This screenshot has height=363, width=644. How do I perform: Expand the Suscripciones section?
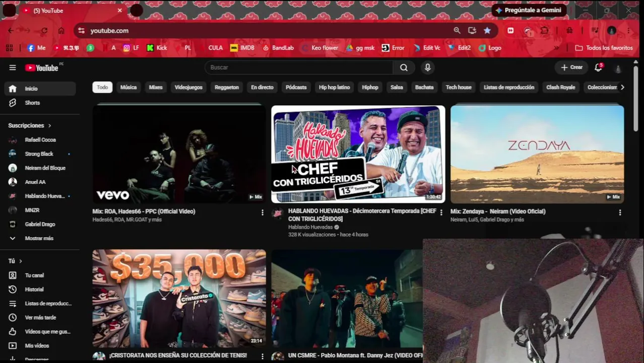[30, 126]
